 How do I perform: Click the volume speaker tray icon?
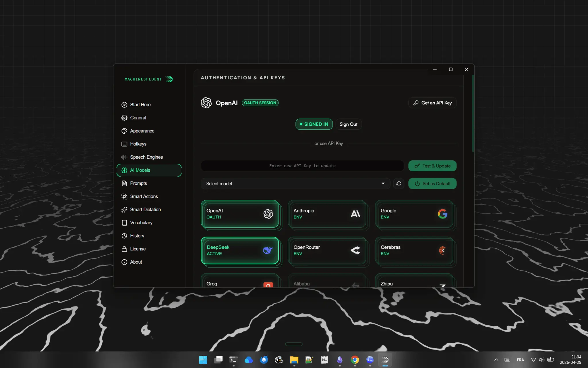(541, 360)
